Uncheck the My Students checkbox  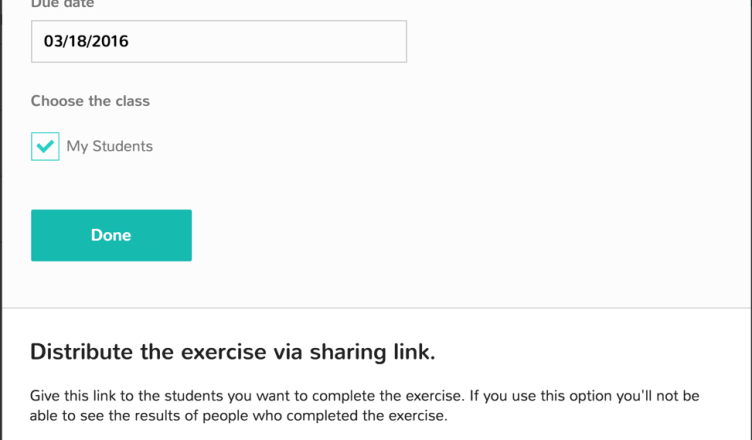click(45, 146)
